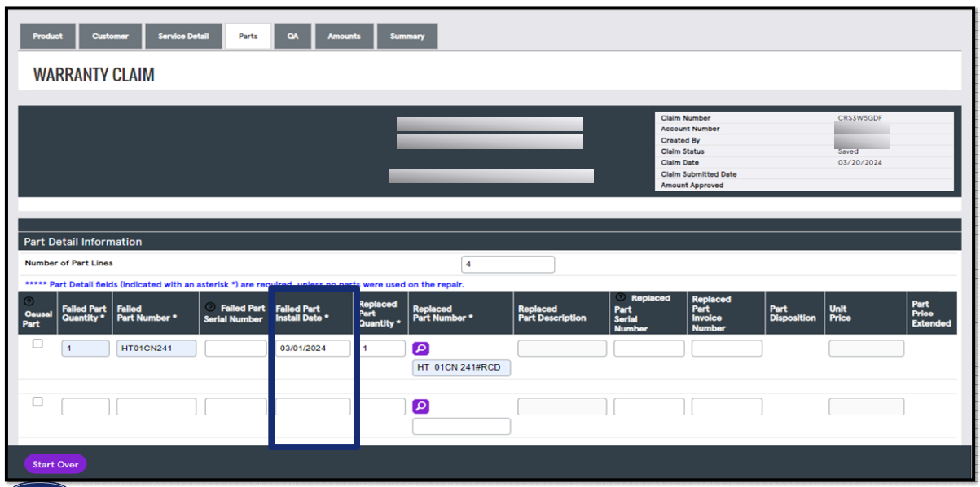Click the Number of Part Lines field
This screenshot has width=980, height=487.
[x=508, y=264]
